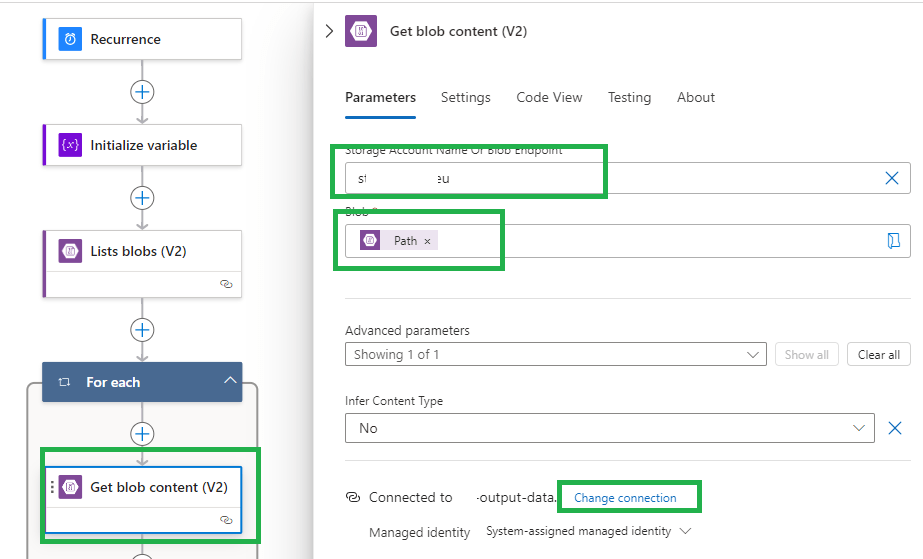
Task: Click the plus button below Lists blobs
Action: point(142,329)
